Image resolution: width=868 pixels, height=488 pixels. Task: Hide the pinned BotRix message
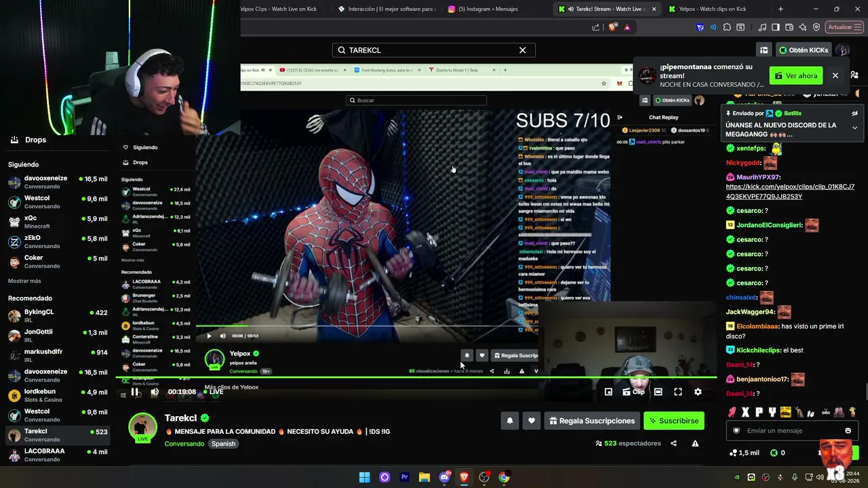tap(854, 113)
